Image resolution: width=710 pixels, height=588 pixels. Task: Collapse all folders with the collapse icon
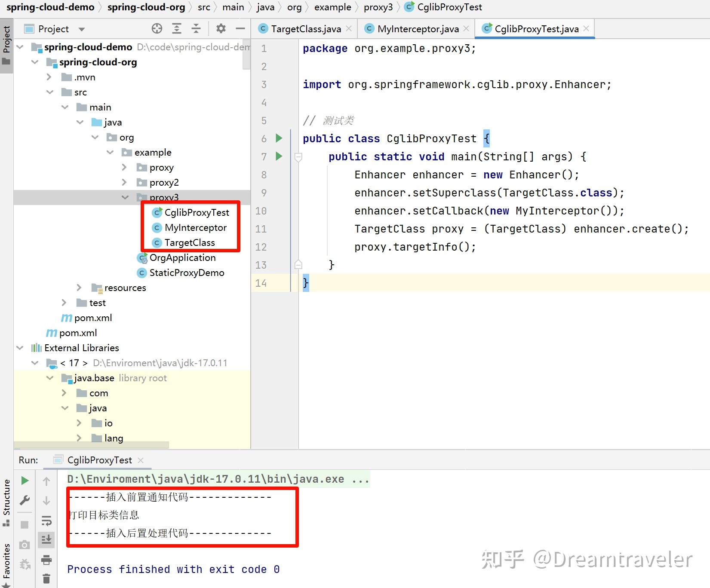click(196, 28)
